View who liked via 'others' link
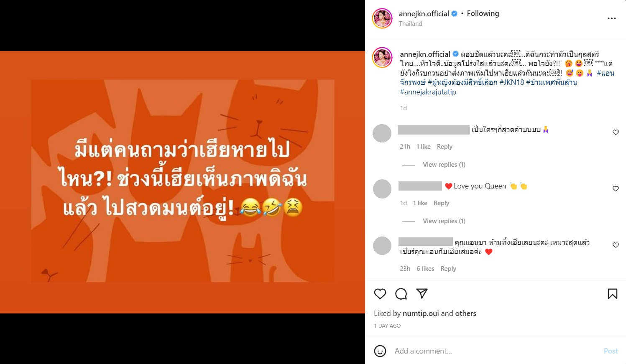The height and width of the screenshot is (364, 626). tap(466, 313)
